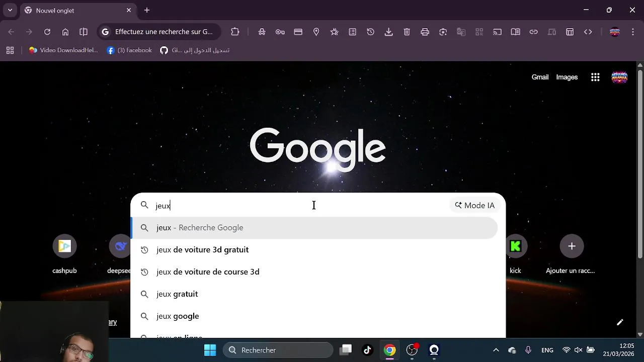
Task: Select 'jeux gratuit' suggestion
Action: click(314, 294)
